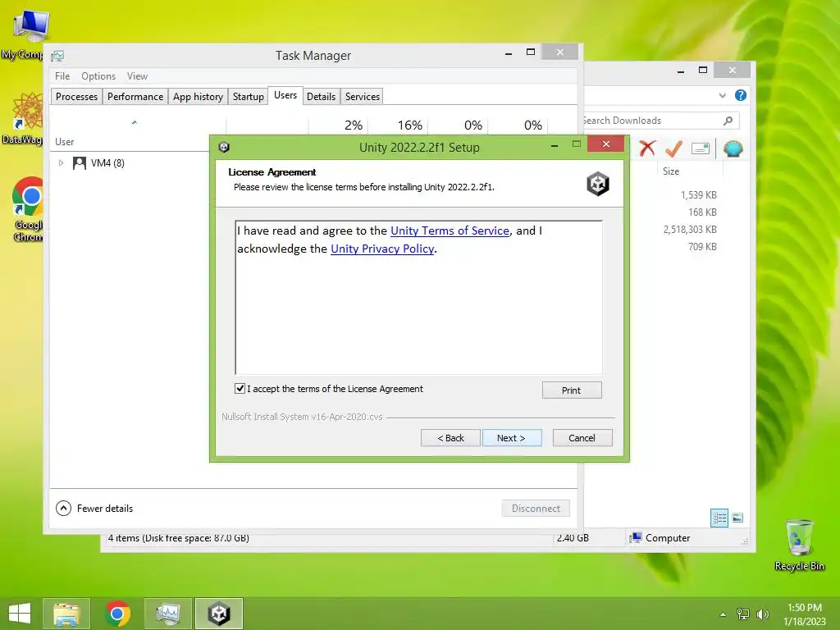Click the globe shell icon in Explorer toolbar

click(x=733, y=148)
